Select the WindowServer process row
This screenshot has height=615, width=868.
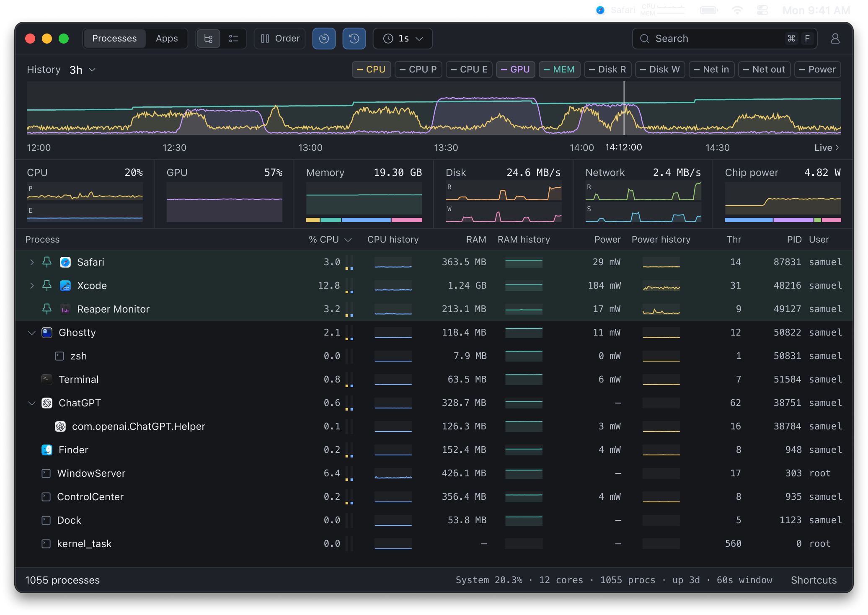tap(434, 473)
